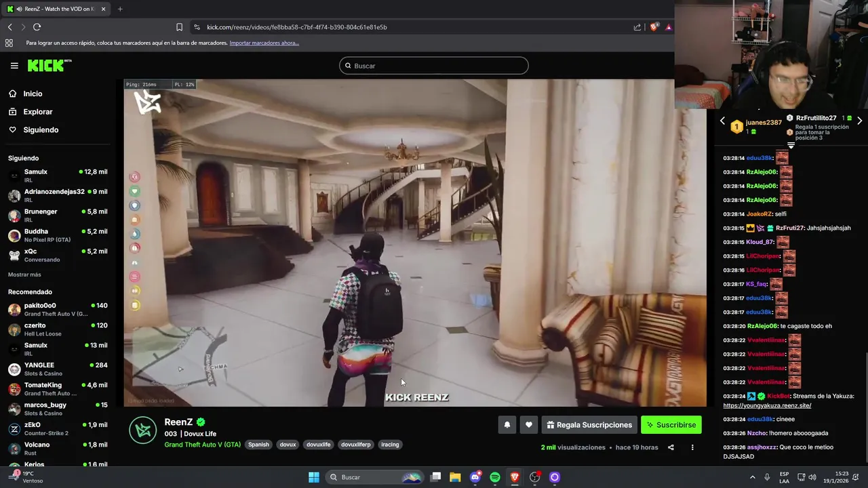The height and width of the screenshot is (488, 868).
Task: Toggle notifications with the bell button
Action: click(x=507, y=425)
